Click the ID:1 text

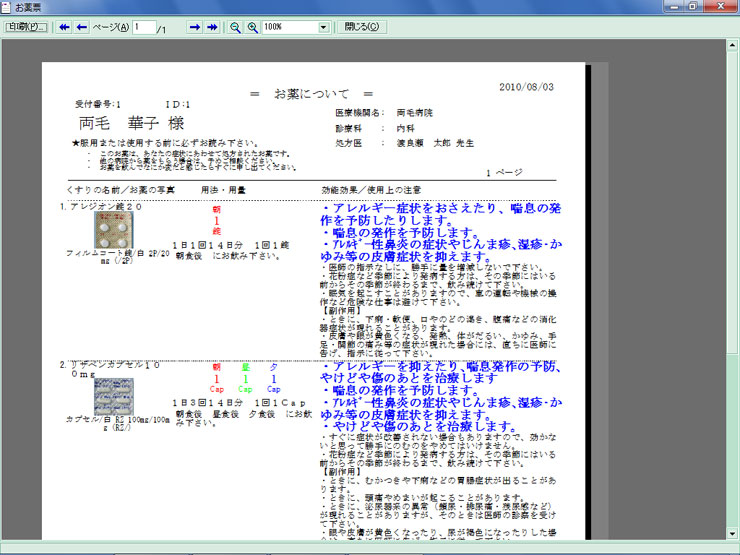tap(177, 104)
